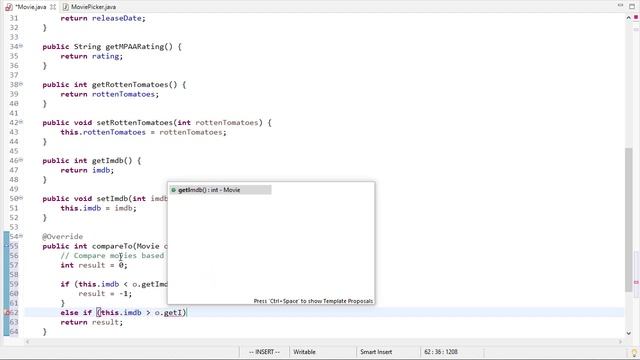Click the horizontal scrollbar left arrow
Viewport: 640px width, 360px height.
point(27,341)
